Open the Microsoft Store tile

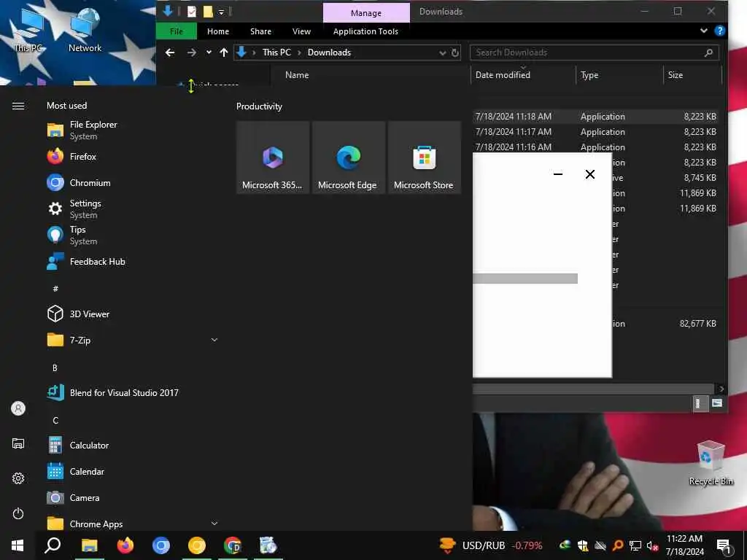click(424, 157)
